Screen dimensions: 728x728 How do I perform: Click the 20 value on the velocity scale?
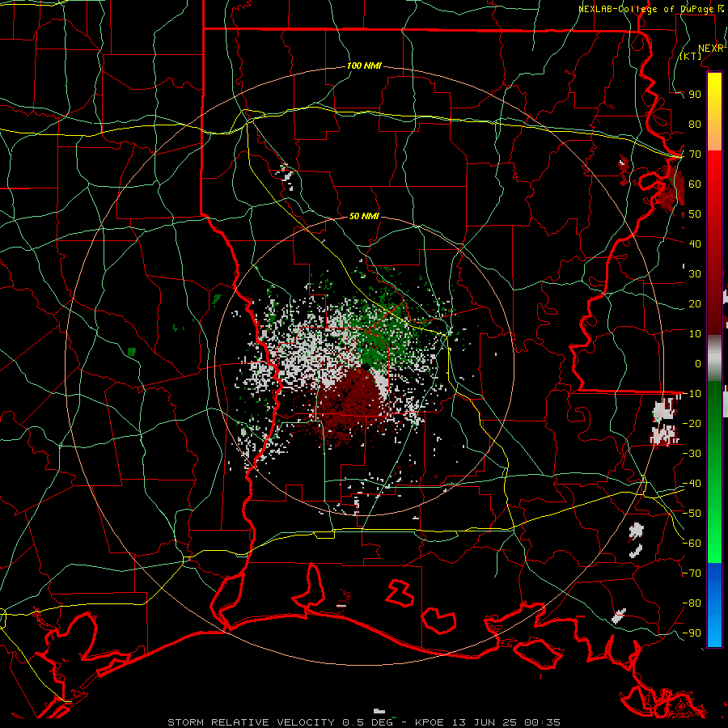pos(695,303)
